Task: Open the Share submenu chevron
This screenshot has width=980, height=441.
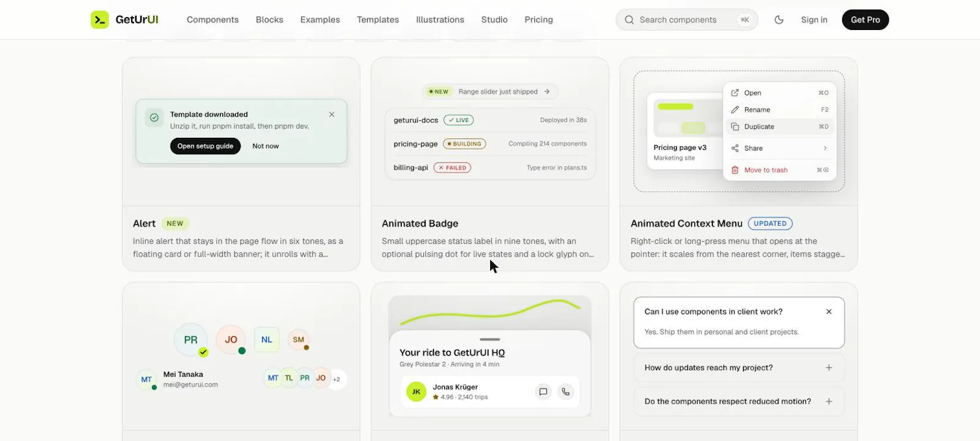Action: 825,148
